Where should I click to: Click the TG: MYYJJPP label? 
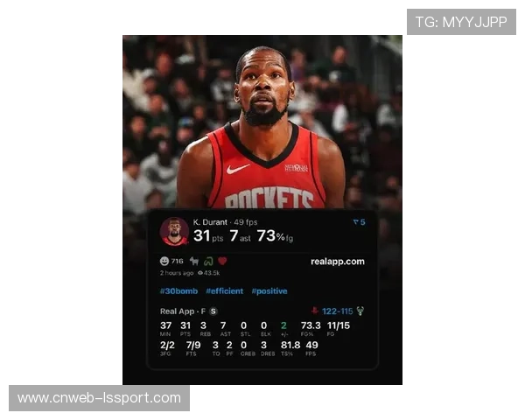point(460,22)
